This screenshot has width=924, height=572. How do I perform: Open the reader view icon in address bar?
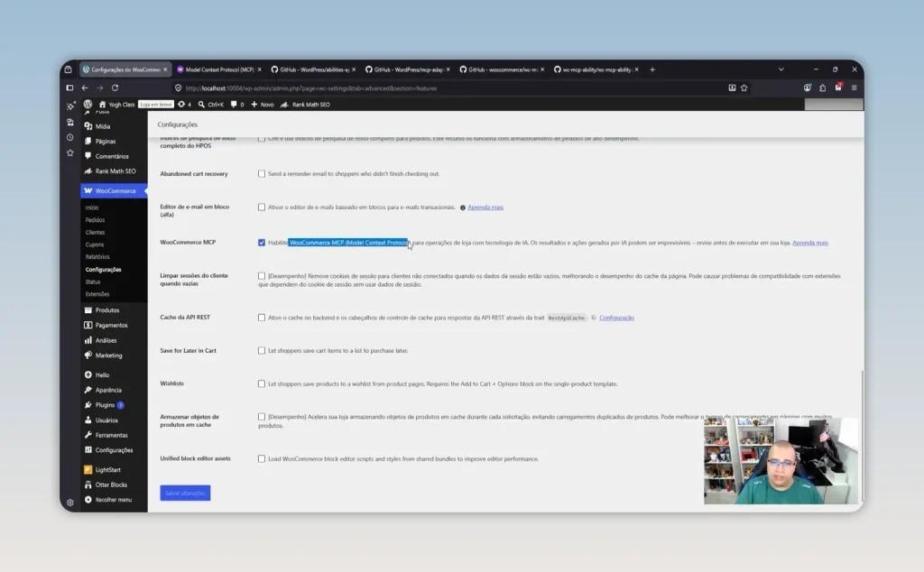[732, 88]
